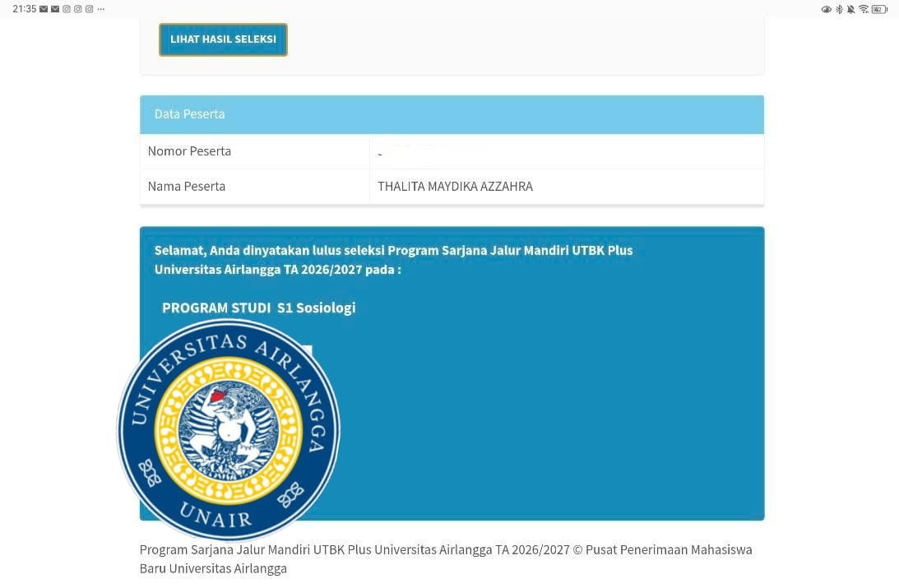Tap the leftmost mail notification icon
Image resolution: width=899 pixels, height=588 pixels.
point(44,9)
